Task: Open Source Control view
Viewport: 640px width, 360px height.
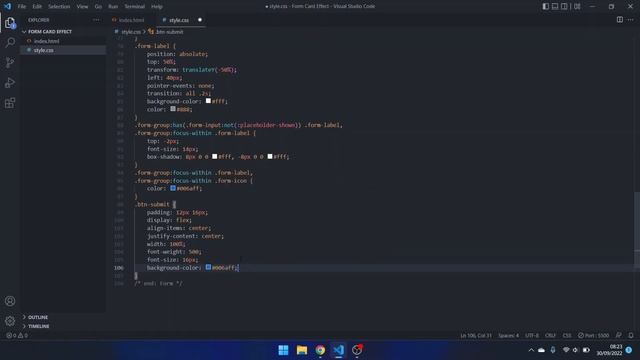Action: pyautogui.click(x=10, y=62)
